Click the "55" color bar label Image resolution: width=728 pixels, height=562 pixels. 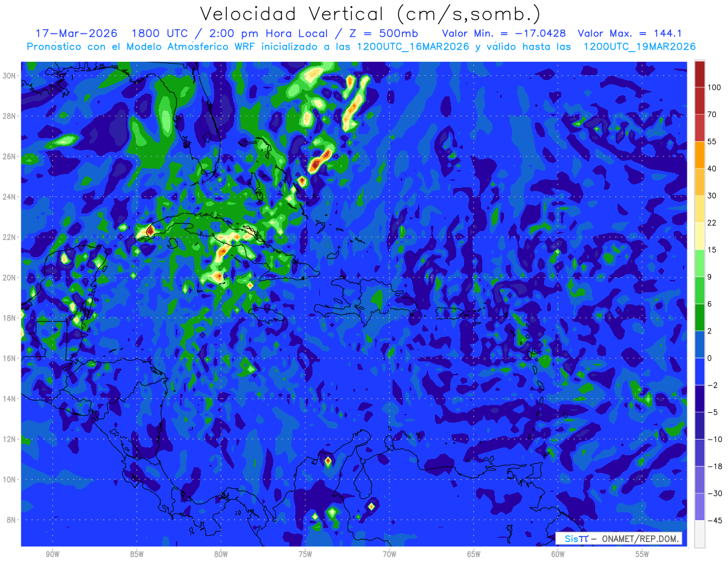(712, 141)
